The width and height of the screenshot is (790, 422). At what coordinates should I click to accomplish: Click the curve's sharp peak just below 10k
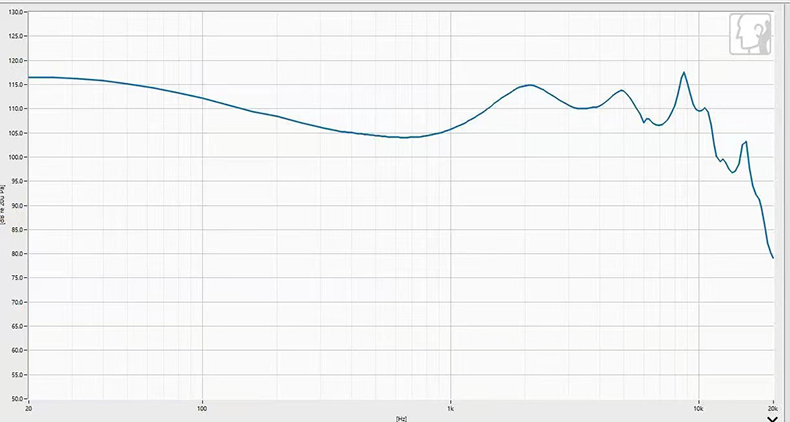[684, 73]
